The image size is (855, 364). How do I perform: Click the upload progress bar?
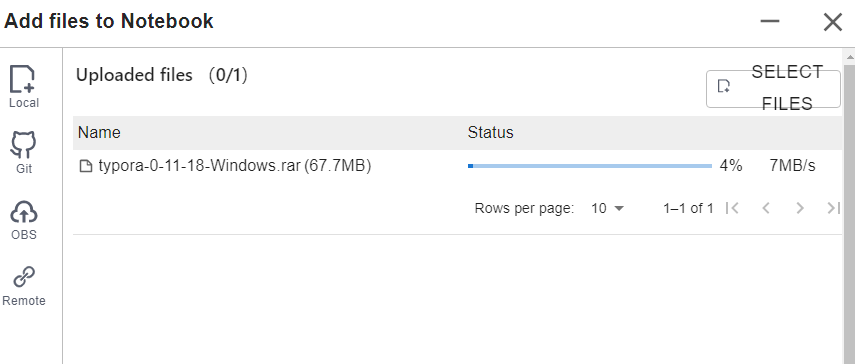(590, 166)
